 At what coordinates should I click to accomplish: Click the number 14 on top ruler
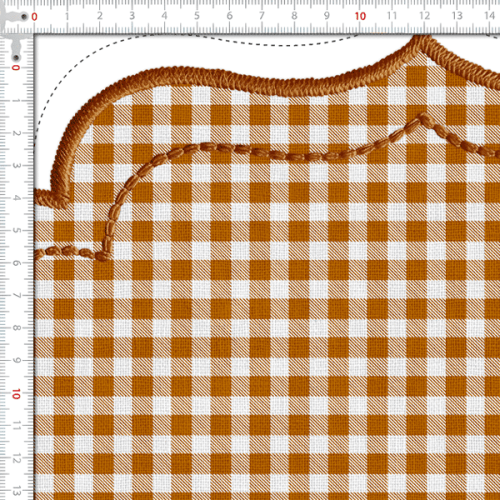489,16
